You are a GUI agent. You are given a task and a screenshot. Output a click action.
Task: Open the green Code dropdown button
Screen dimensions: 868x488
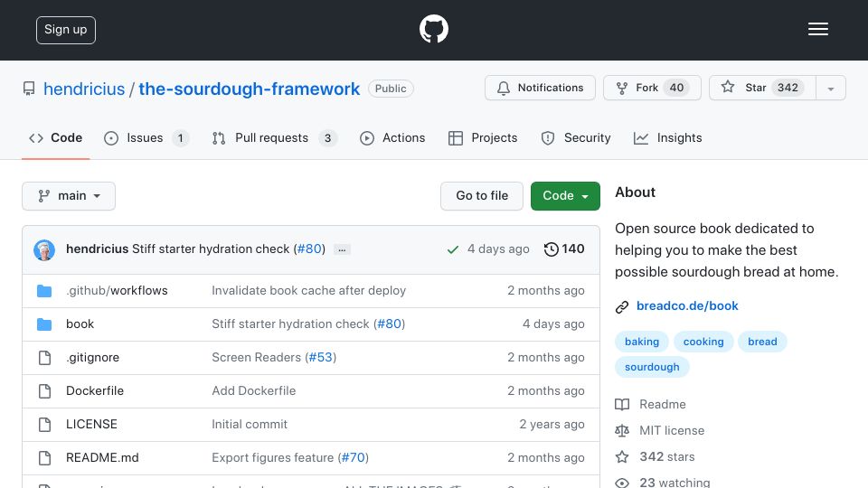[x=565, y=196]
